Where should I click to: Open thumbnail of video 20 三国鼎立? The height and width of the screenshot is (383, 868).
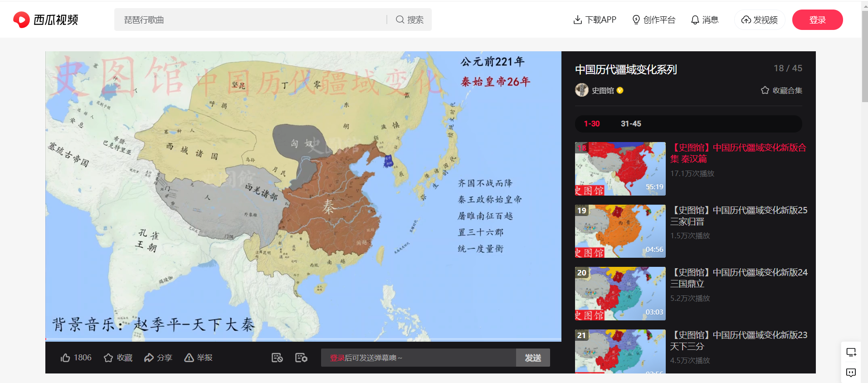(x=620, y=294)
